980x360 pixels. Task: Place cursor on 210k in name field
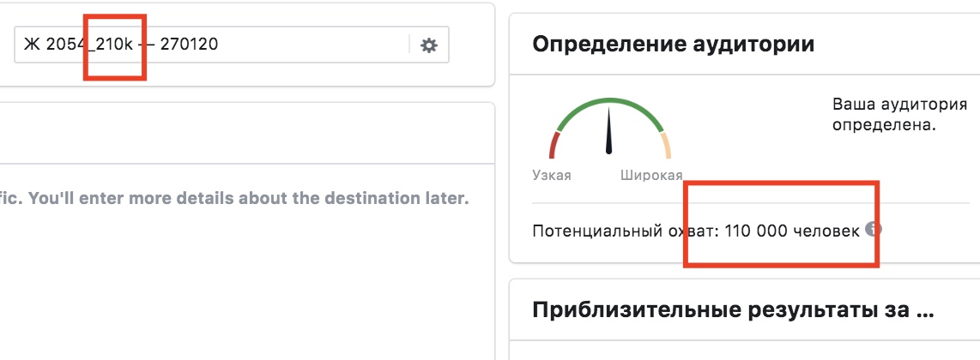(x=114, y=45)
